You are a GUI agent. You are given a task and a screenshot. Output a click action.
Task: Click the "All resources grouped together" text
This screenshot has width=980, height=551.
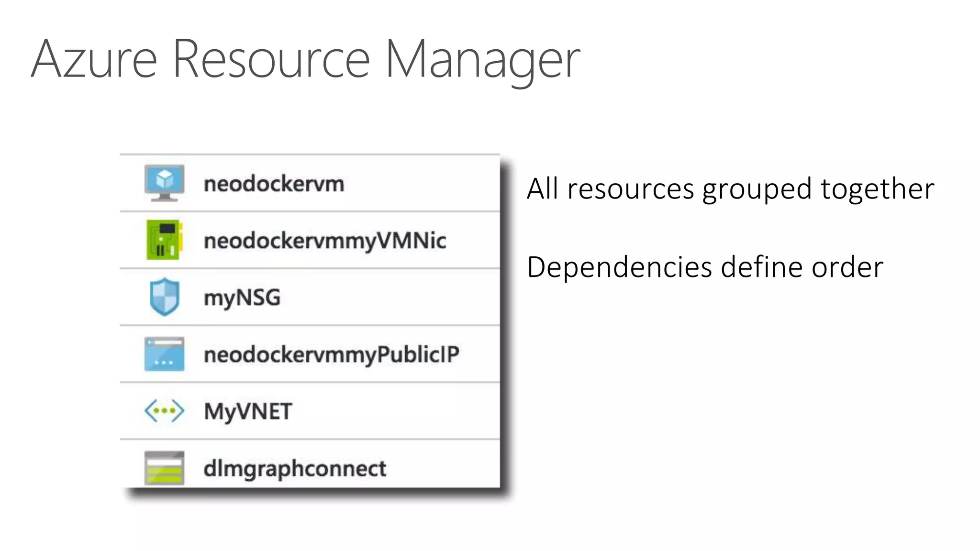pyautogui.click(x=730, y=189)
